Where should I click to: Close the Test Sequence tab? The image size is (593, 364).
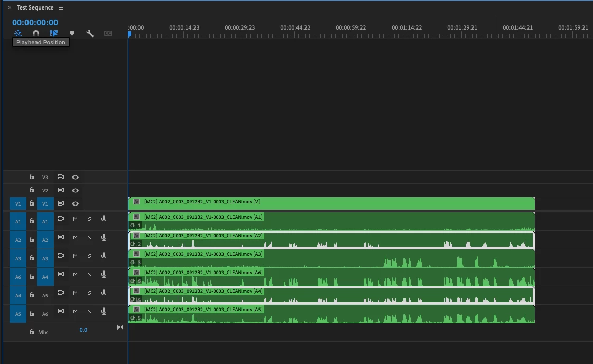point(10,7)
